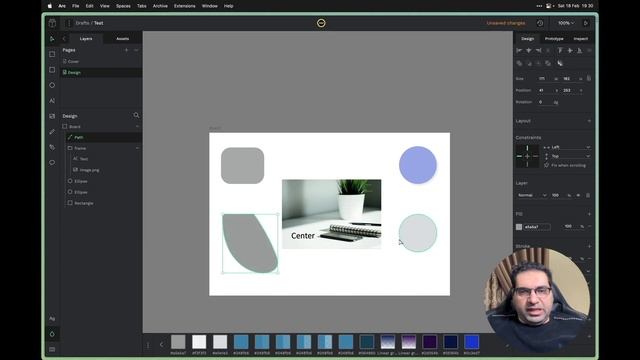The image size is (640, 360).
Task: Lock size proportions toggle
Action: (x=589, y=78)
